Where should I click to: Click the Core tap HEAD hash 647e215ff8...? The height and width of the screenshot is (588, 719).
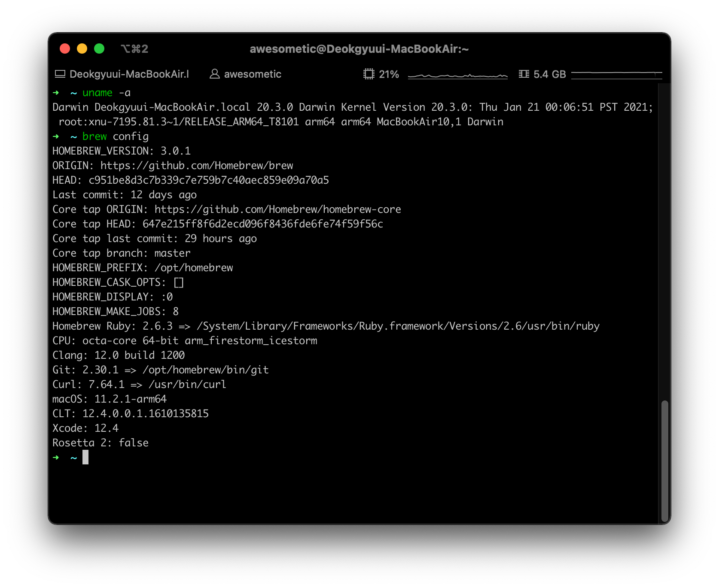[x=263, y=224]
